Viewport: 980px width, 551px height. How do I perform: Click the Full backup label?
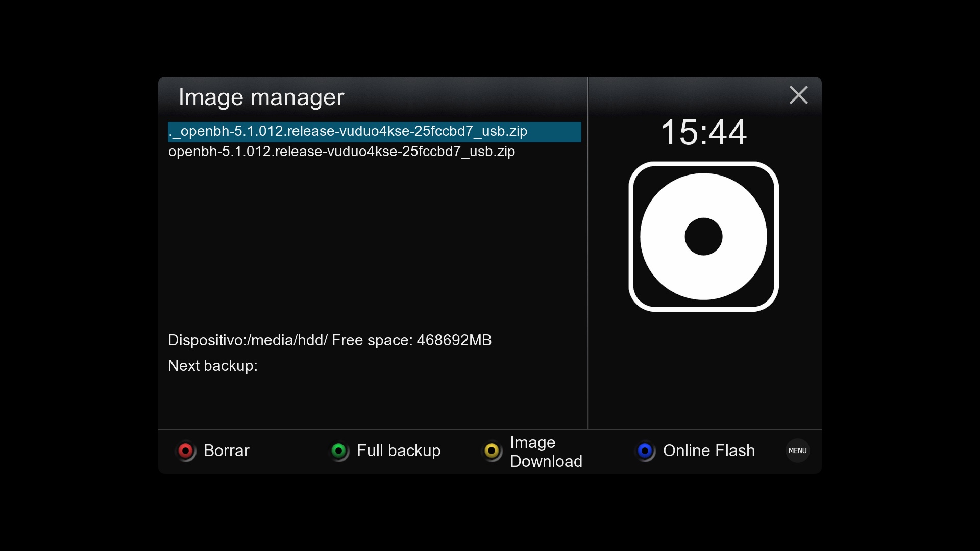coord(398,450)
